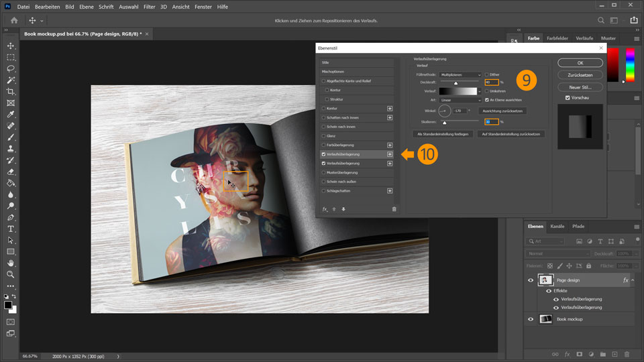Create new group folder icon in Ebenen panel
644x362 pixels.
[603, 354]
